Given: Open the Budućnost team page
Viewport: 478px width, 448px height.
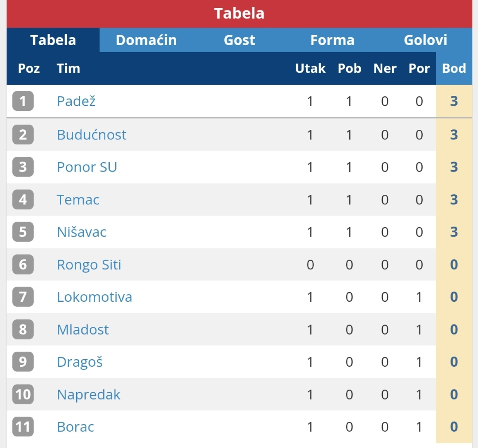Looking at the screenshot, I should pos(91,135).
